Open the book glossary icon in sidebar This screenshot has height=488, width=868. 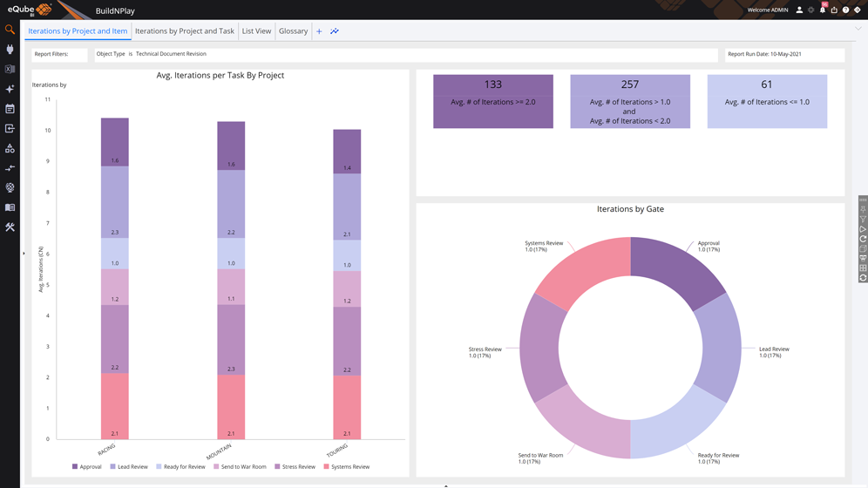point(10,207)
